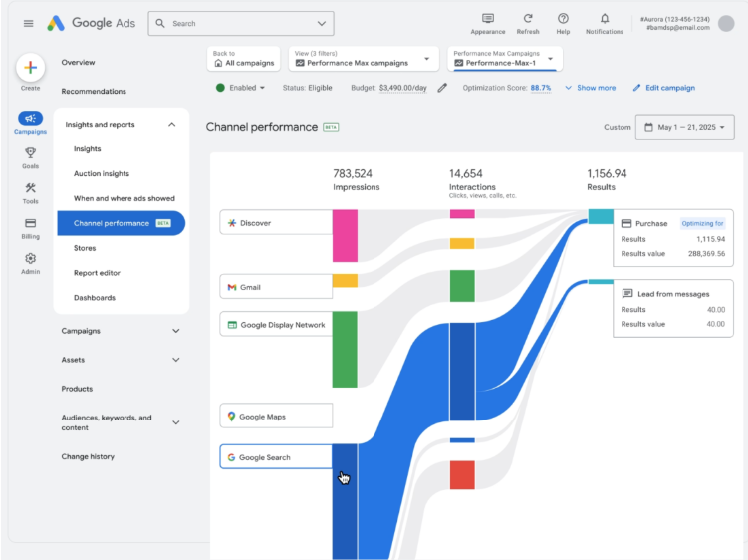The image size is (748, 560).
Task: Select Insights menu item
Action: click(x=88, y=148)
